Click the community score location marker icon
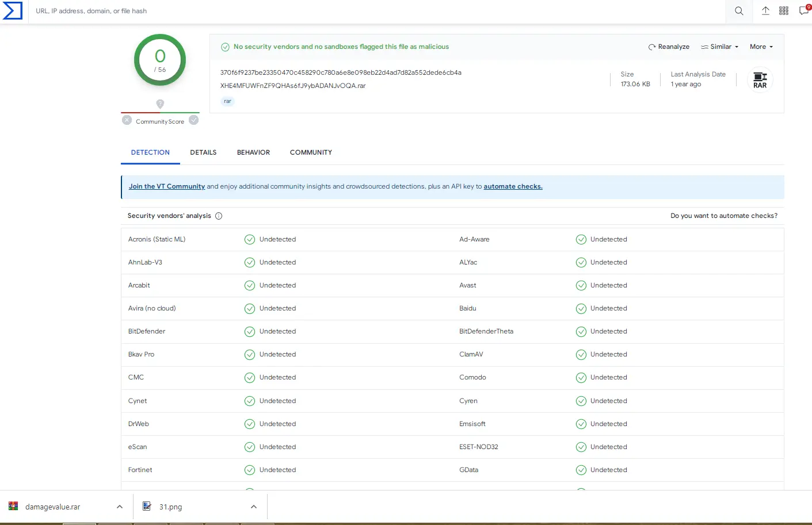The image size is (812, 525). (x=160, y=104)
